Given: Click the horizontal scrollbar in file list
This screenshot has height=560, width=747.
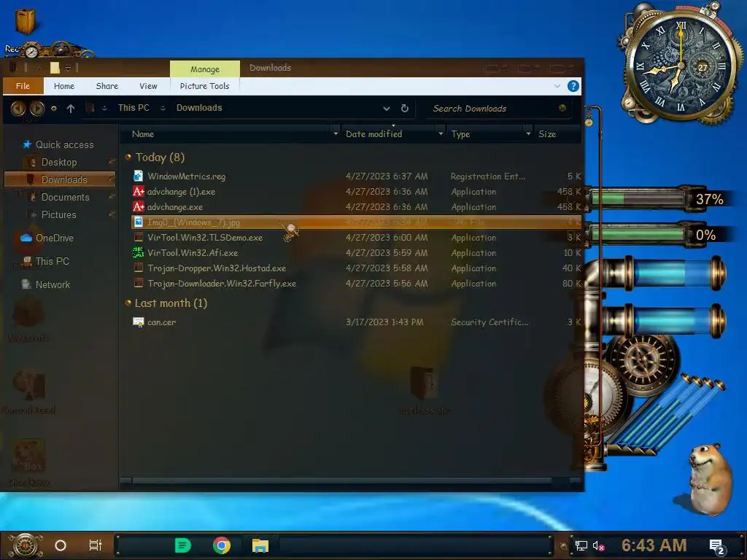Looking at the screenshot, I should [x=341, y=481].
